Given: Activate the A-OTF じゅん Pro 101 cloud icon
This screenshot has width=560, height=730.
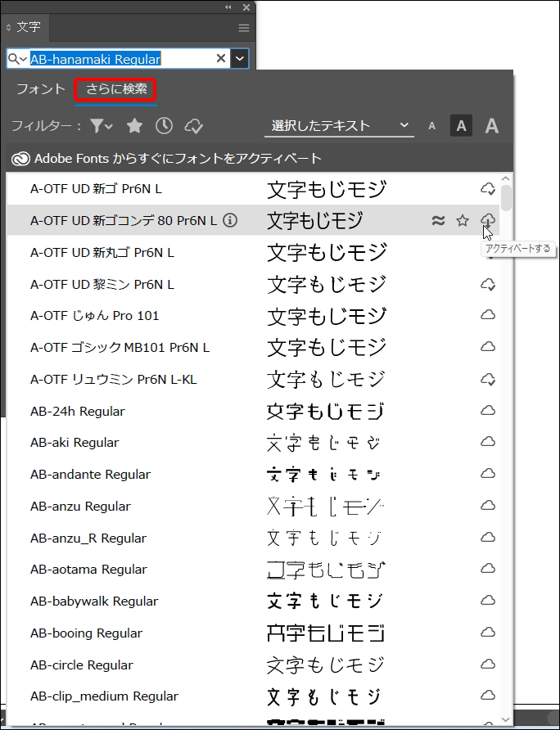Looking at the screenshot, I should [488, 315].
